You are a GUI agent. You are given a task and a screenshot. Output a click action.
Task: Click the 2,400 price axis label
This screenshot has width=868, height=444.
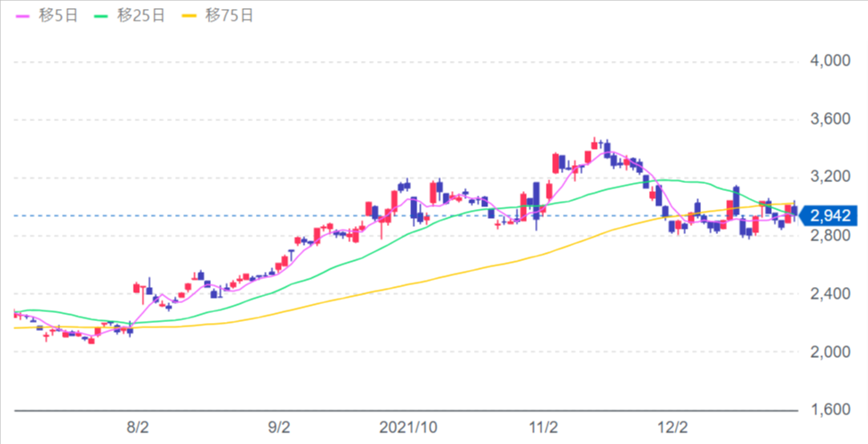829,293
